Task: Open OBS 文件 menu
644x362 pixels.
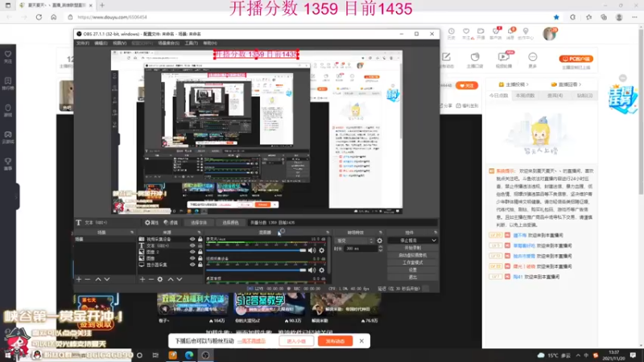Action: pyautogui.click(x=83, y=43)
